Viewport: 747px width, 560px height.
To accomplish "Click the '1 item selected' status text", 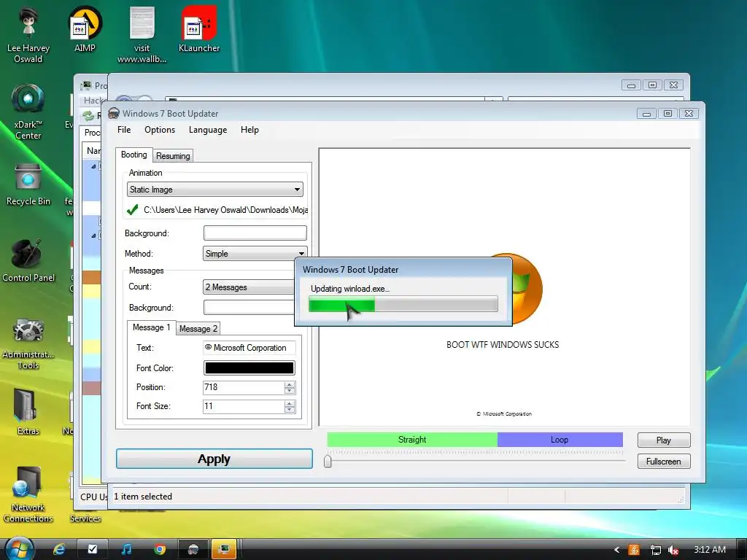I will (143, 496).
